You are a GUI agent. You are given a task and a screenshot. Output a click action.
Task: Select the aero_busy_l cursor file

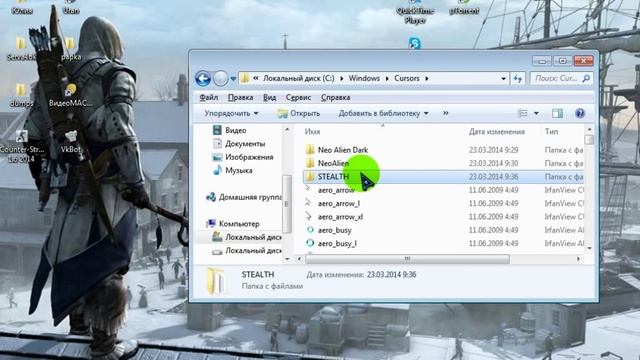click(337, 243)
